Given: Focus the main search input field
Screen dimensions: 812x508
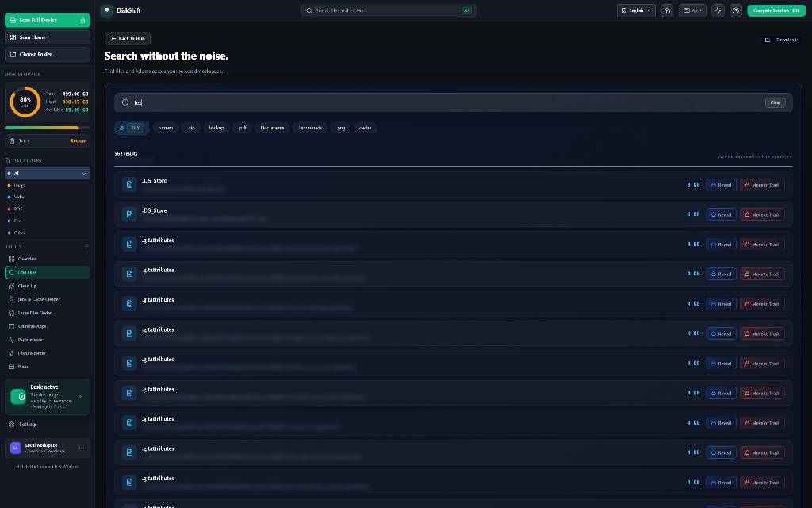Looking at the screenshot, I should tap(453, 102).
